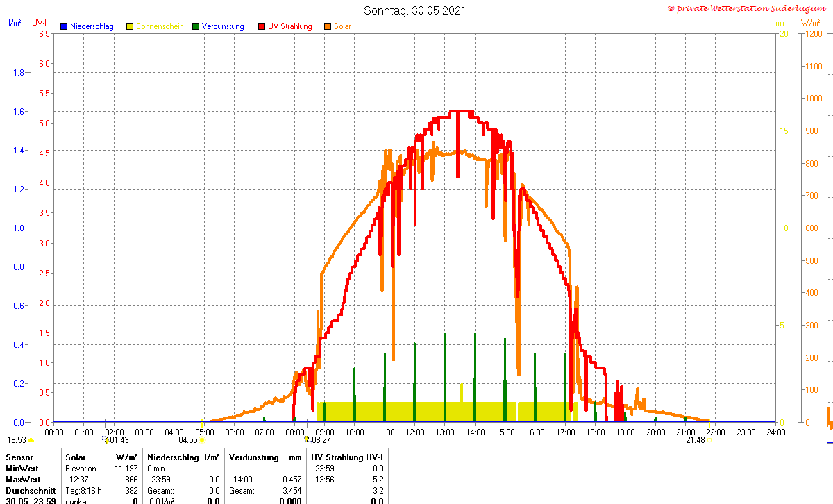Click the 12:00 tick on the time axis
The image size is (833, 504).
point(414,432)
